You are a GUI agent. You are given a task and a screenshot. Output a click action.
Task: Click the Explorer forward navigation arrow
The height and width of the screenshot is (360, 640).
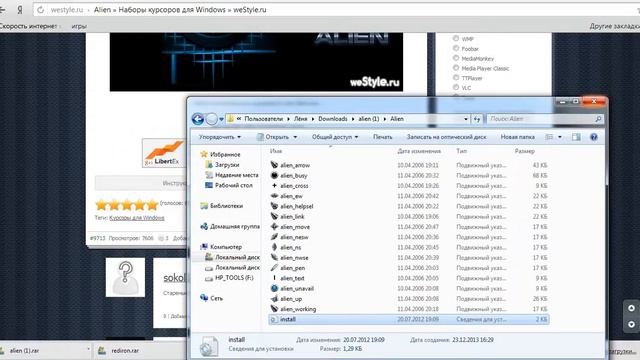[211, 119]
